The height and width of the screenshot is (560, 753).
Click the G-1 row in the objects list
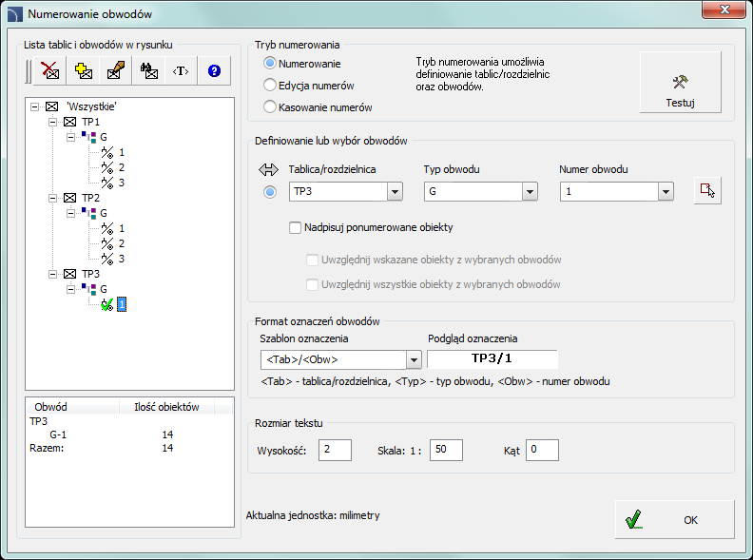pos(129,434)
